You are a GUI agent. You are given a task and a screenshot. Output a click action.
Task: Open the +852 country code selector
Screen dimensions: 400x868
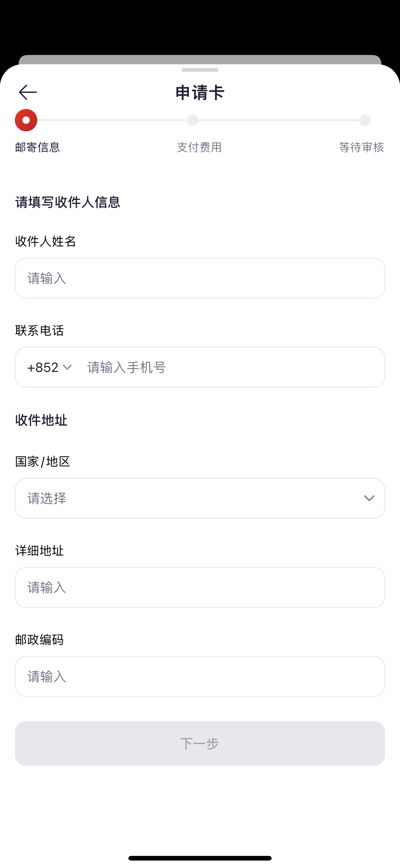(49, 367)
